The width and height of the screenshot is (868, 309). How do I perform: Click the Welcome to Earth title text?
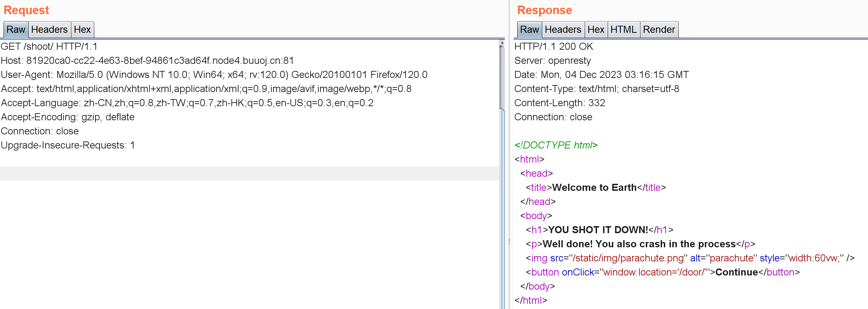coord(594,188)
